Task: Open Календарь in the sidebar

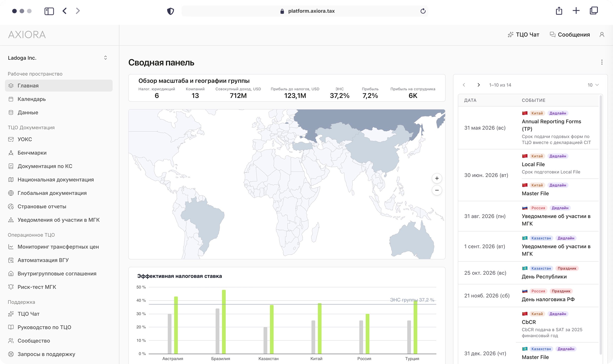Action: [x=59, y=99]
